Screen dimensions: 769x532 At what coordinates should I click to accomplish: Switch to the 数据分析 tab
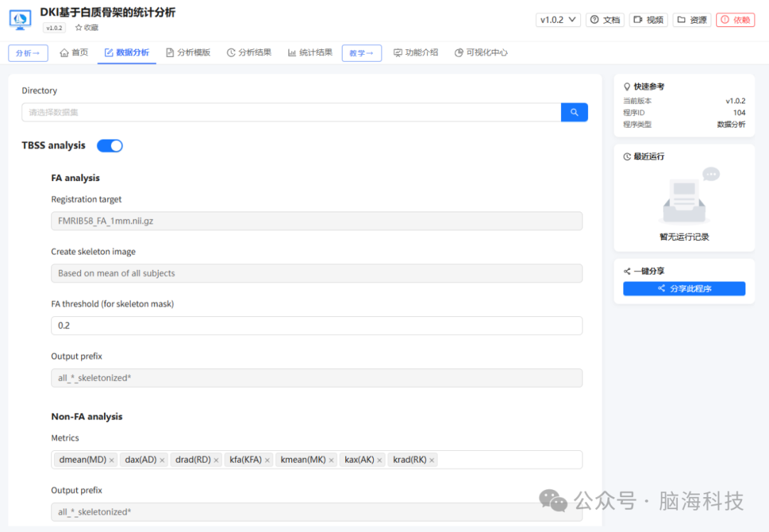click(127, 53)
